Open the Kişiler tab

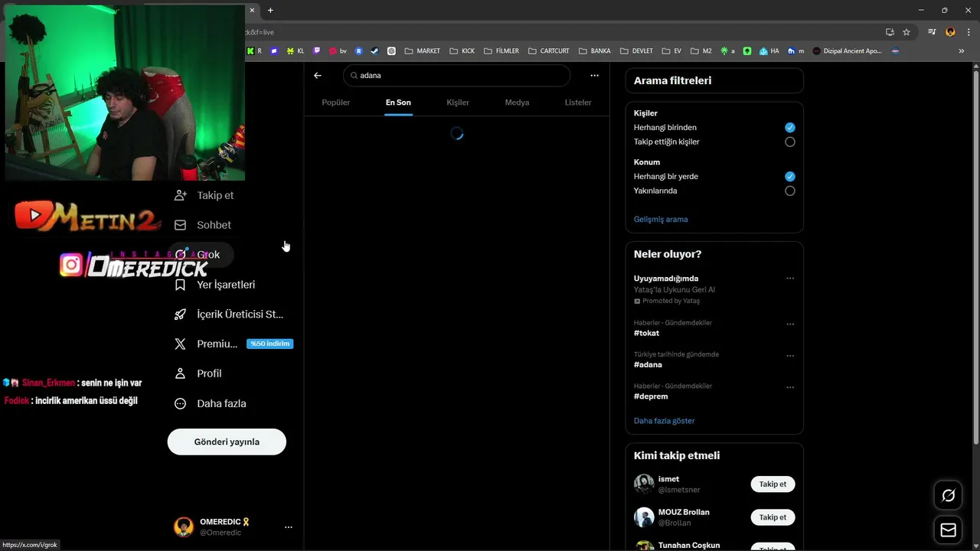458,103
